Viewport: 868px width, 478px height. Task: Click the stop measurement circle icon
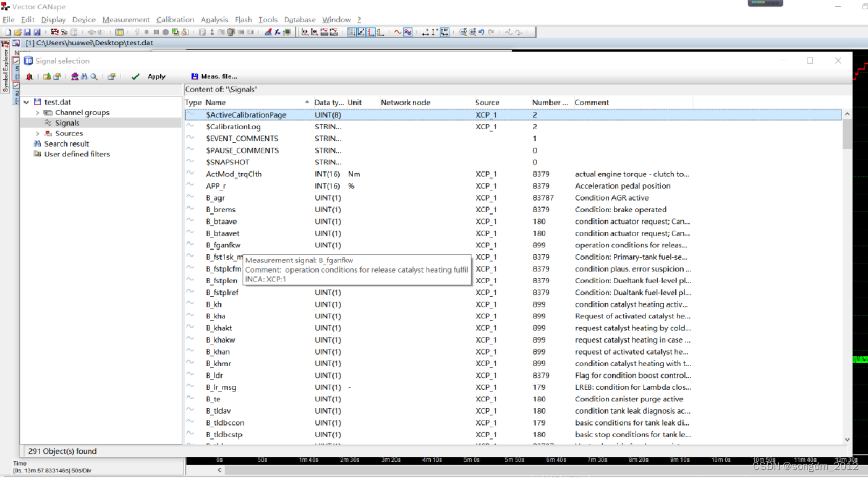166,32
